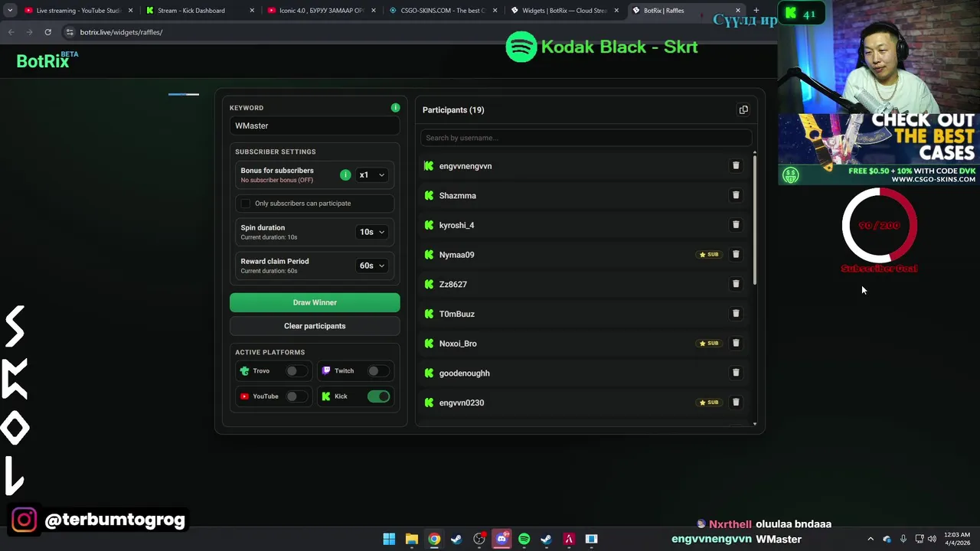Enable Twitch platform toggle
The image size is (980, 551).
pyautogui.click(x=377, y=371)
